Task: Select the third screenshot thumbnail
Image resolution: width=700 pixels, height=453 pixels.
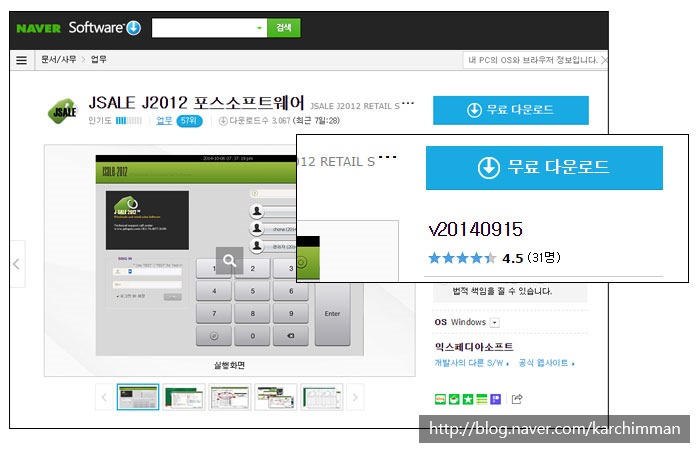Action: [230, 397]
